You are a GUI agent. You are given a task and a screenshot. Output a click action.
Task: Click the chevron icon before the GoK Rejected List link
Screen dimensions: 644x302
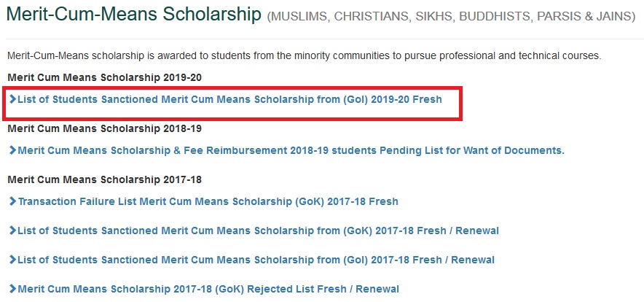[x=12, y=289]
